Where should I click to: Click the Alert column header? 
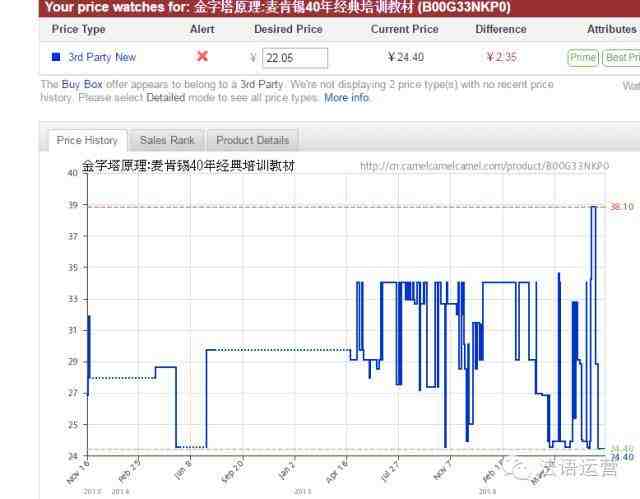pyautogui.click(x=202, y=29)
